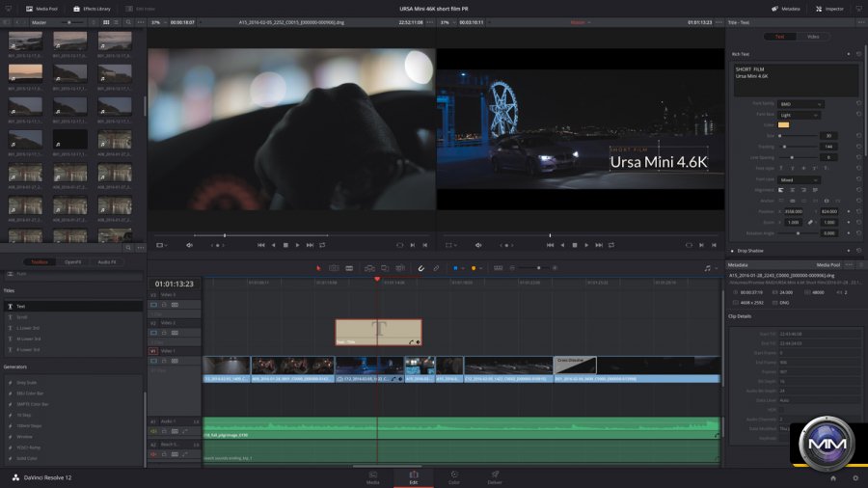Screen dimensions: 868x488
Task: Stop playback in the timeline viewer
Action: click(x=575, y=245)
